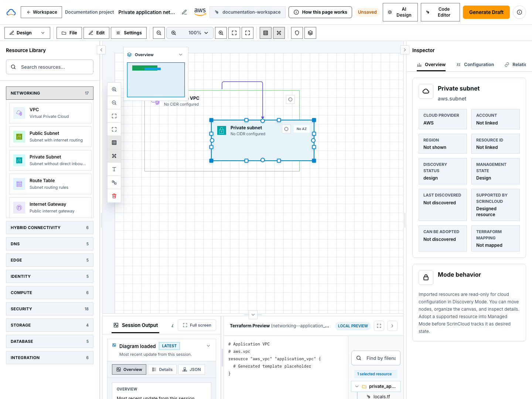Viewport: 532px width, 399px height.
Task: Open AI Design
Action: click(x=400, y=12)
